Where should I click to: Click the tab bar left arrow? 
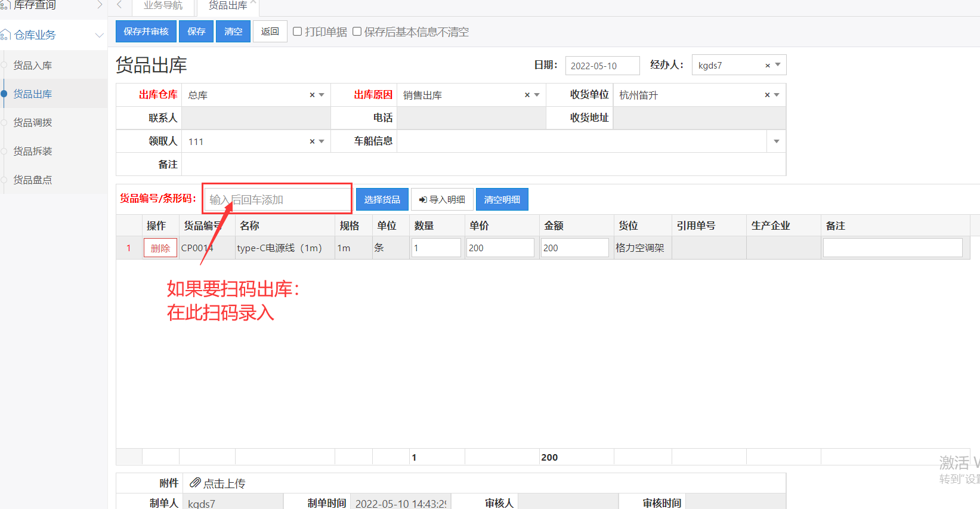coord(119,5)
